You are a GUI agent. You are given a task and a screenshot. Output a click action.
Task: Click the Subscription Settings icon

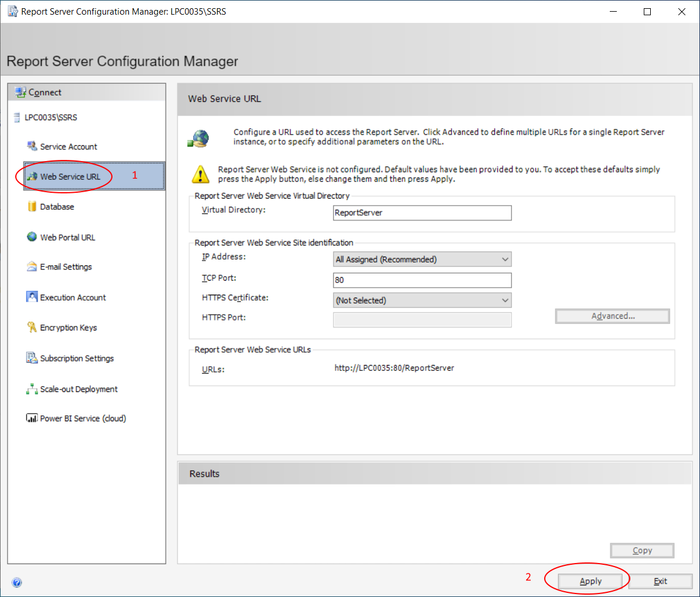tap(32, 358)
